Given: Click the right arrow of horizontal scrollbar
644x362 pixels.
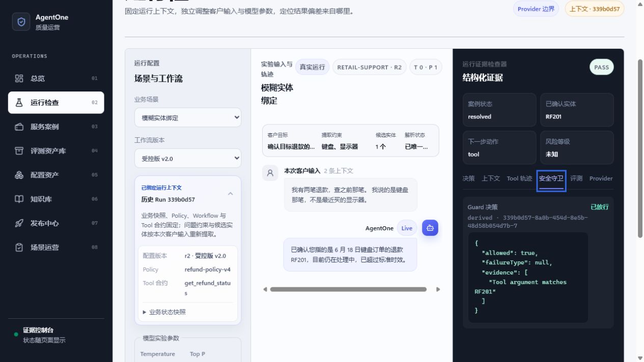Looking at the screenshot, I should pos(438,289).
